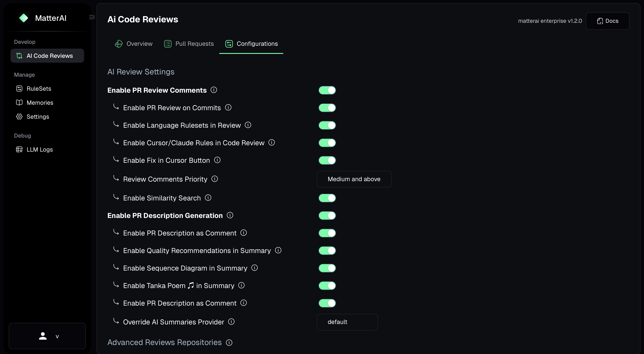Open info icon for Enable PR Review Comments

pyautogui.click(x=214, y=90)
